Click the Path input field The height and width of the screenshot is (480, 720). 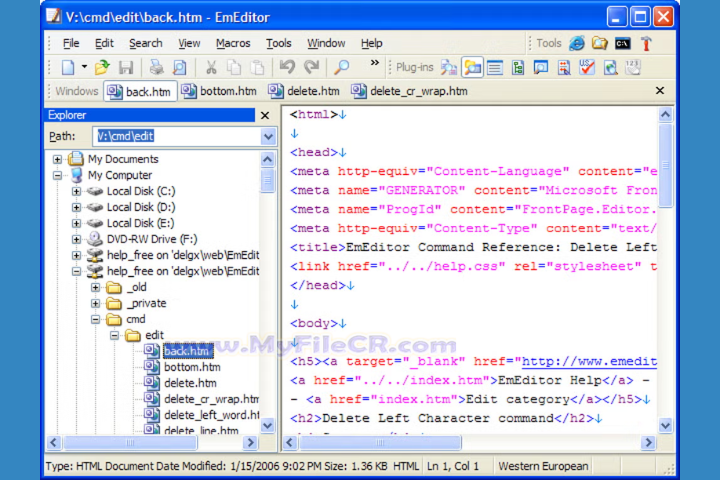click(176, 136)
